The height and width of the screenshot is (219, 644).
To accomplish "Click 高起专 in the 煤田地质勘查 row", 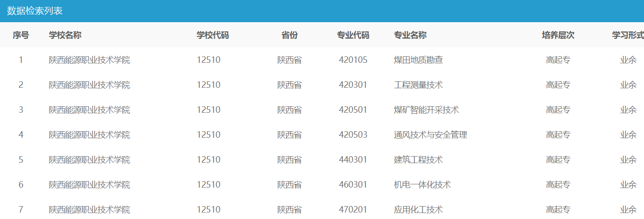I will tap(558, 60).
